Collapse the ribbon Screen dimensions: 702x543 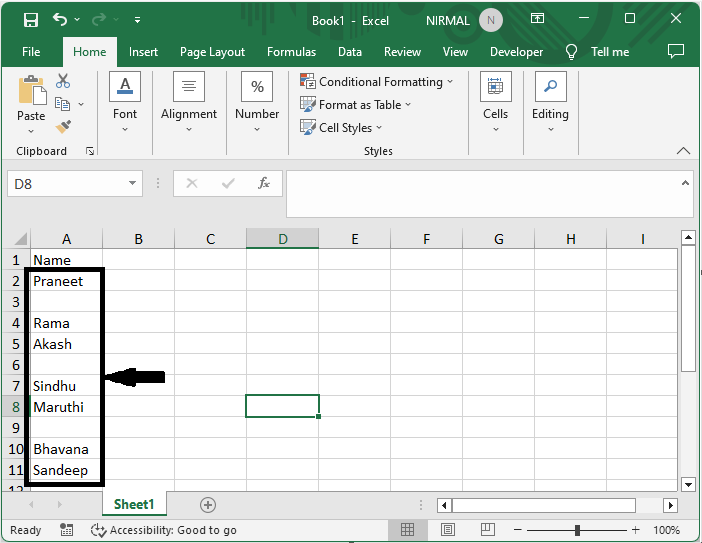pyautogui.click(x=683, y=151)
